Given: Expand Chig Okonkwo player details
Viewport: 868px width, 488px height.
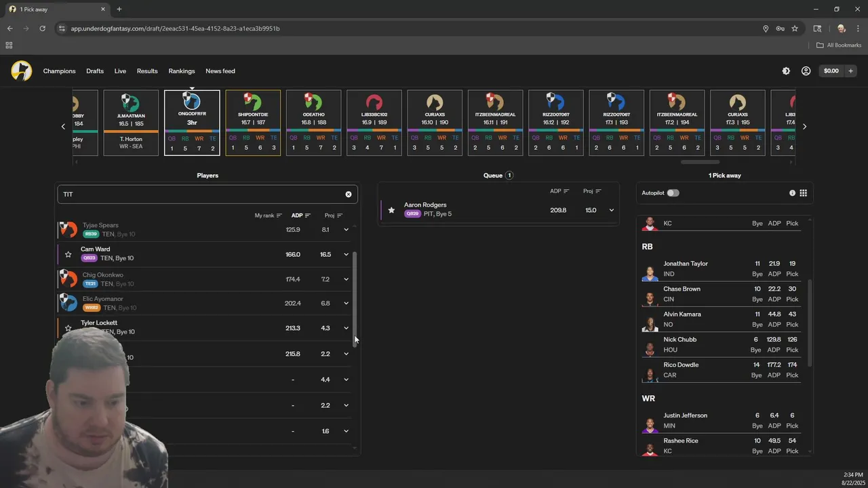Looking at the screenshot, I should click(346, 279).
